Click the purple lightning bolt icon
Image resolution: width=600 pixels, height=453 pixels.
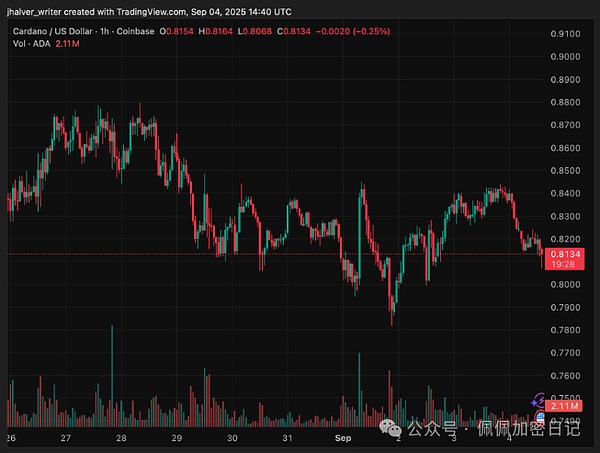coord(539,399)
